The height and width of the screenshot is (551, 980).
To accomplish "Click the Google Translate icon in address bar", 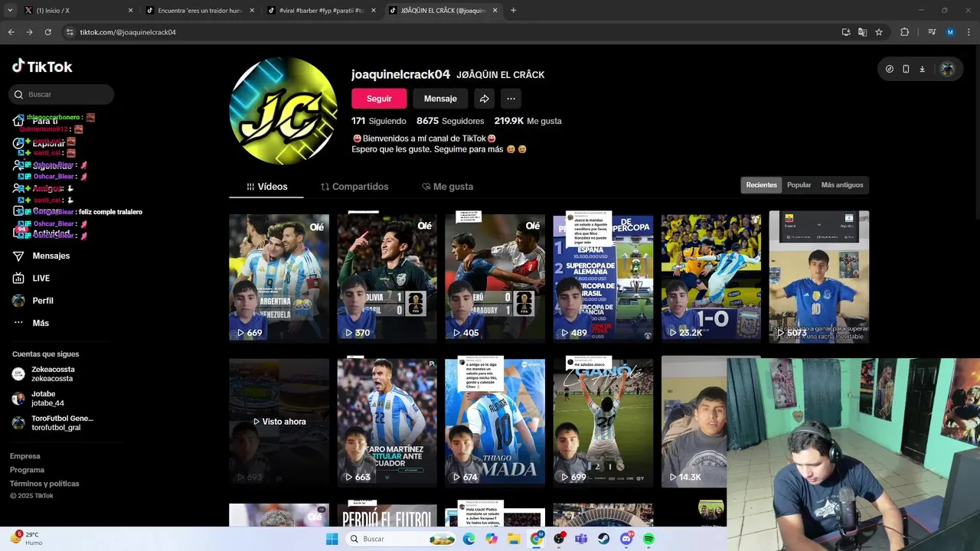I will 862,32.
